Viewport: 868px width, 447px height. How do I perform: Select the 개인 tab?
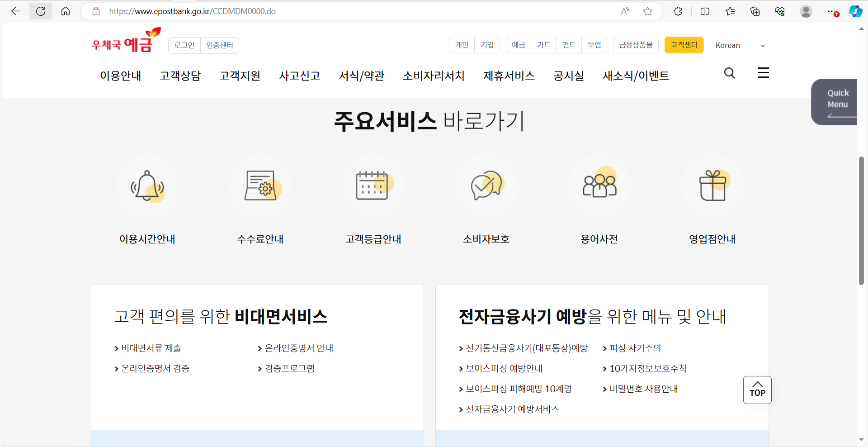pyautogui.click(x=462, y=45)
